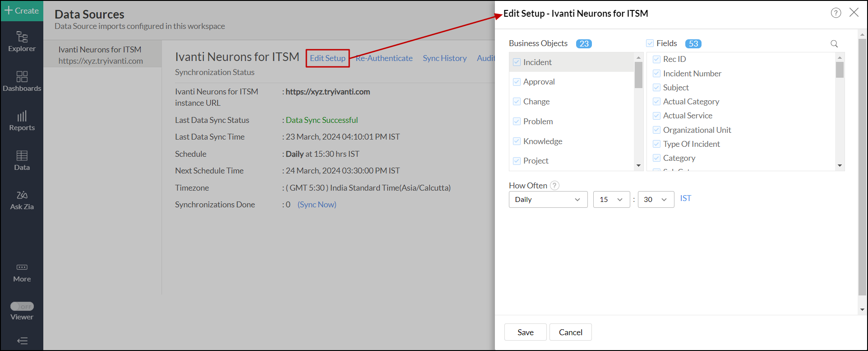Open the hour dropdown showing 15
868x351 pixels.
(611, 199)
